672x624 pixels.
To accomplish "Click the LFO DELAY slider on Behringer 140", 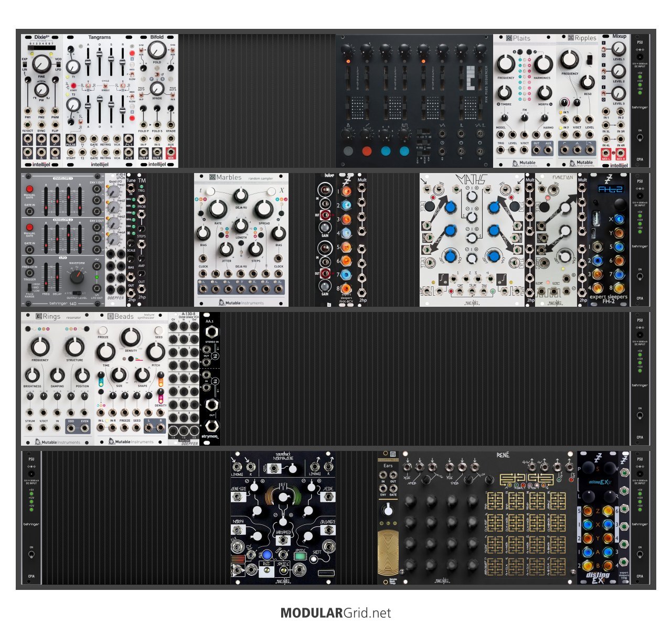I will pos(57,276).
